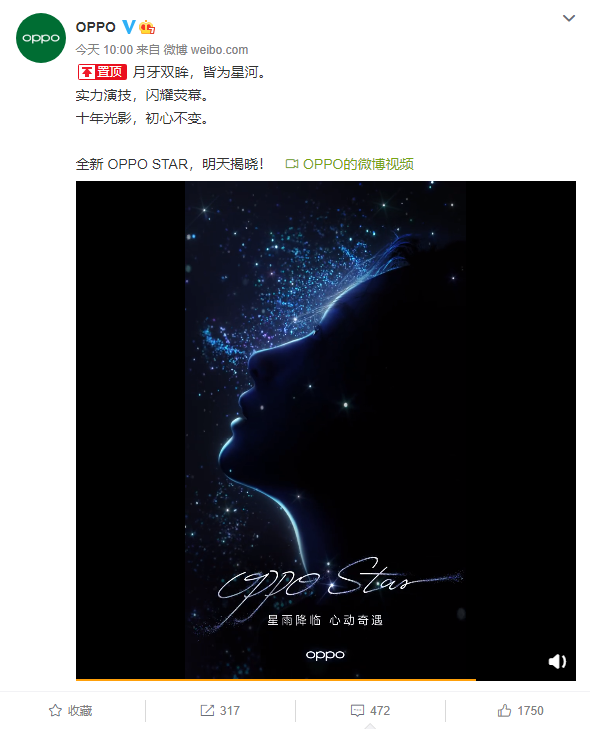Open the 微博 weibo.com source link

click(x=206, y=50)
